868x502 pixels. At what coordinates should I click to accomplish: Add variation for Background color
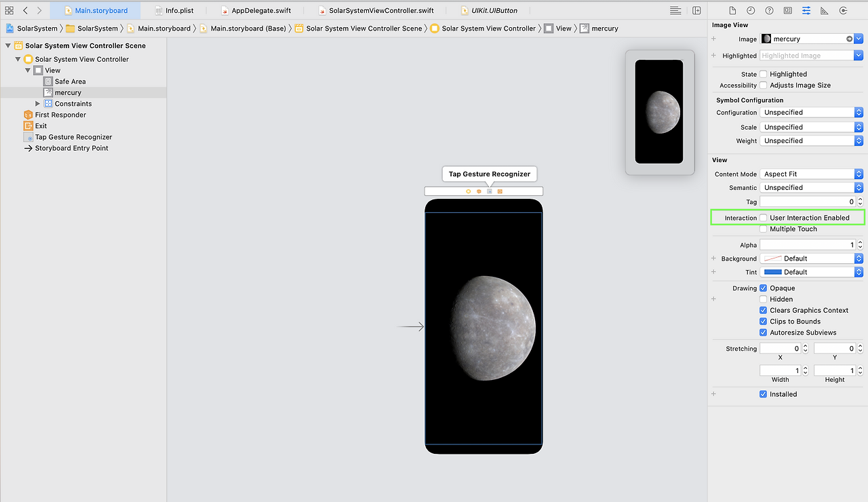(x=713, y=258)
